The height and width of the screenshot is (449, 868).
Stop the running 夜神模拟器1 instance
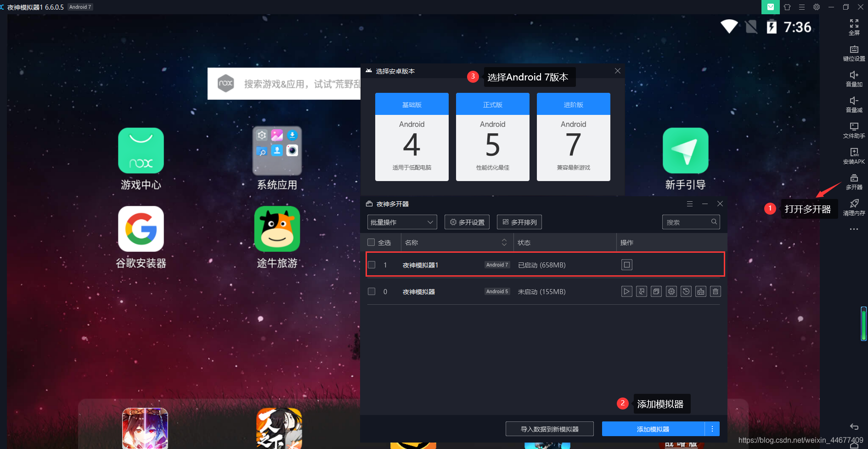(x=627, y=265)
